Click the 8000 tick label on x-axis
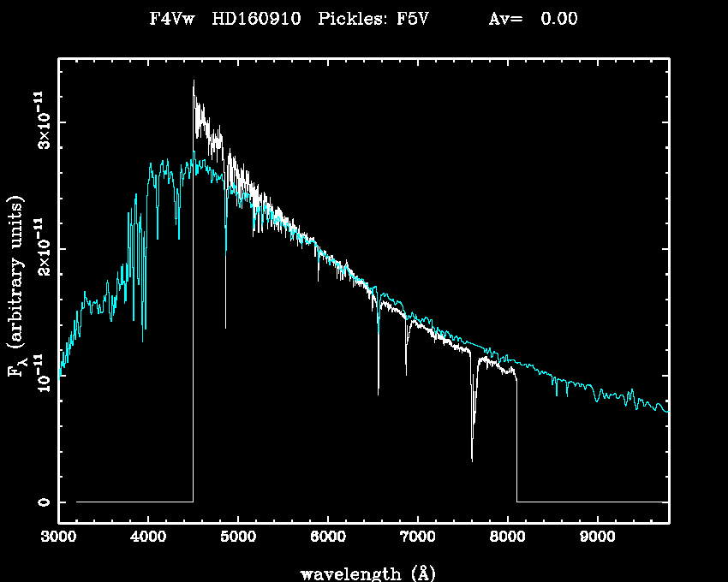Screen dimensions: 728x582 click(x=507, y=538)
